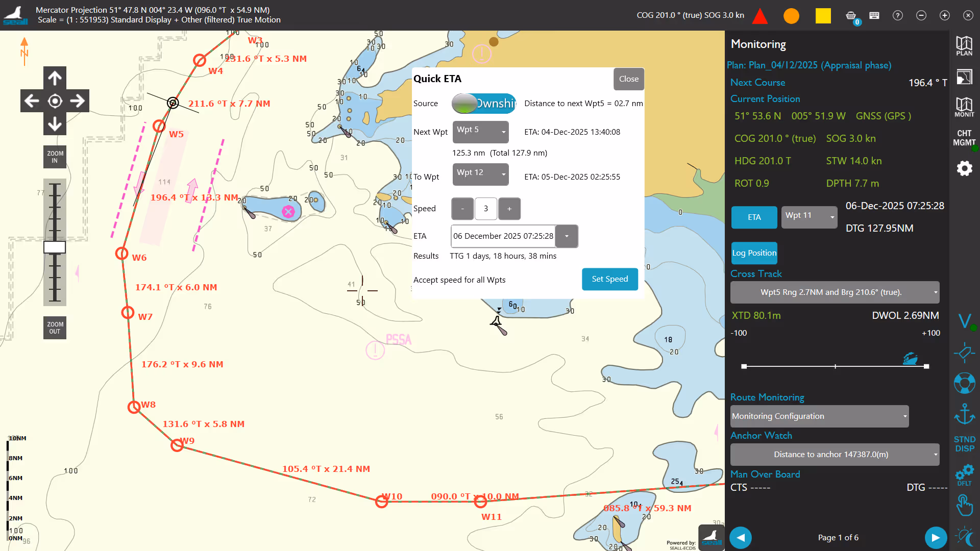
Task: Select STND DISP standard display
Action: pyautogui.click(x=964, y=444)
